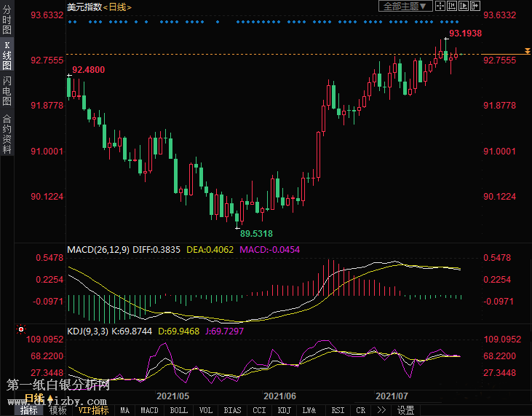Enable the BOLL indicator
The image size is (532, 416).
pos(178,410)
